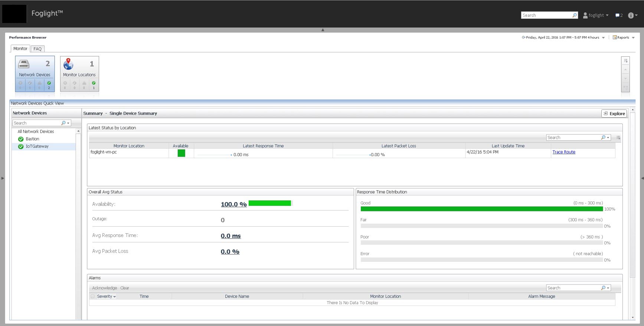Open the Reports dropdown arrow
The image size is (644, 326).
coord(633,38)
